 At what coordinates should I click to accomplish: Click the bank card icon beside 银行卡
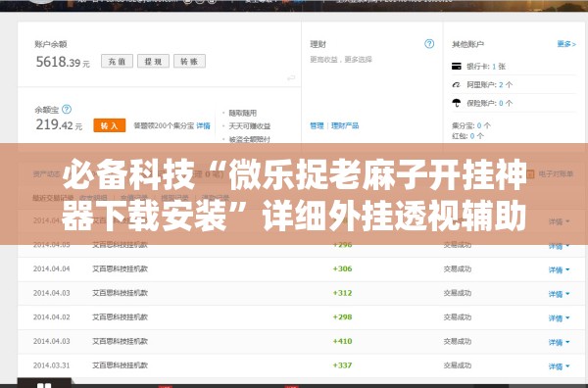tap(457, 67)
